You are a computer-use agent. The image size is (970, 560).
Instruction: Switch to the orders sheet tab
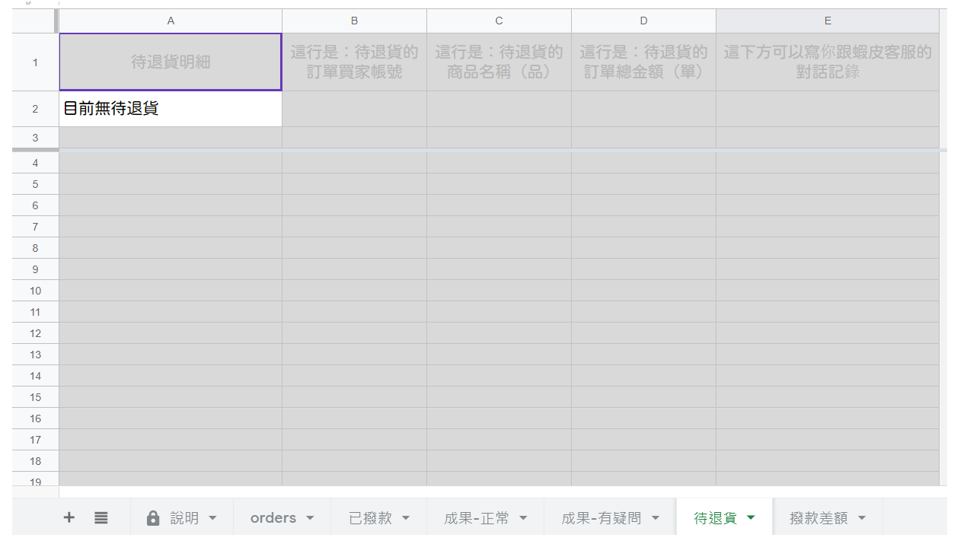click(273, 518)
